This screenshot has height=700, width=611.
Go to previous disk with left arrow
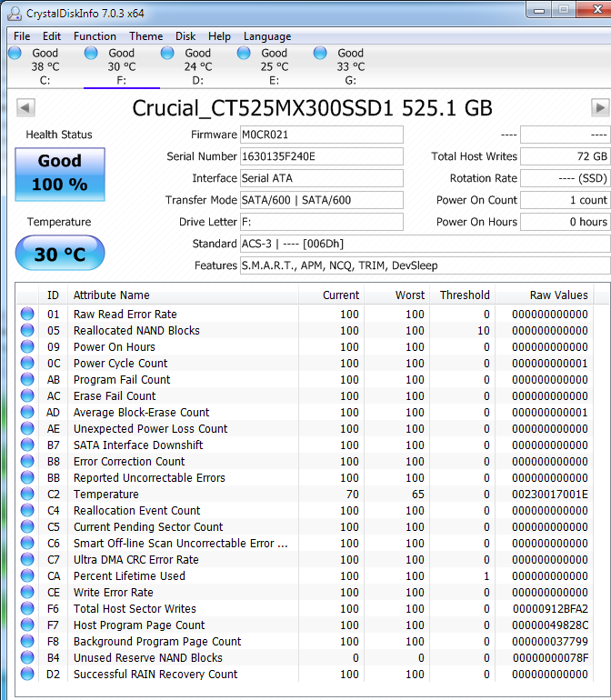click(x=25, y=108)
